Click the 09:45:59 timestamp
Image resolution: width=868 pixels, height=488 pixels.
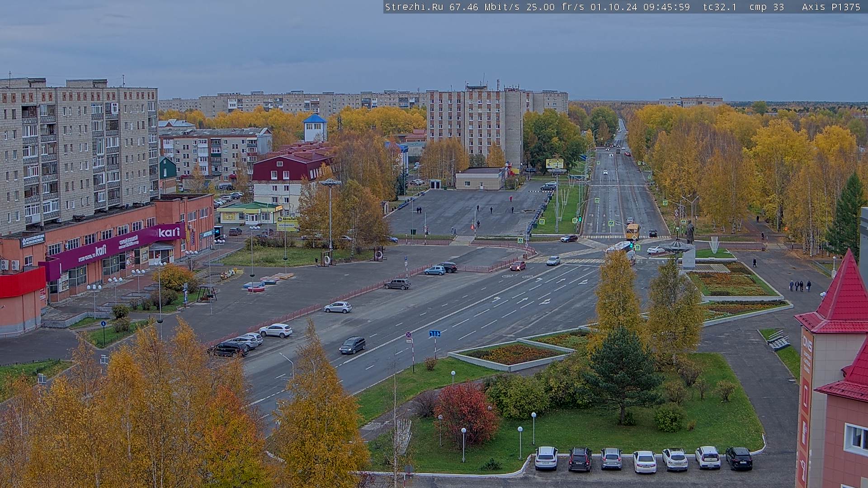coord(666,7)
